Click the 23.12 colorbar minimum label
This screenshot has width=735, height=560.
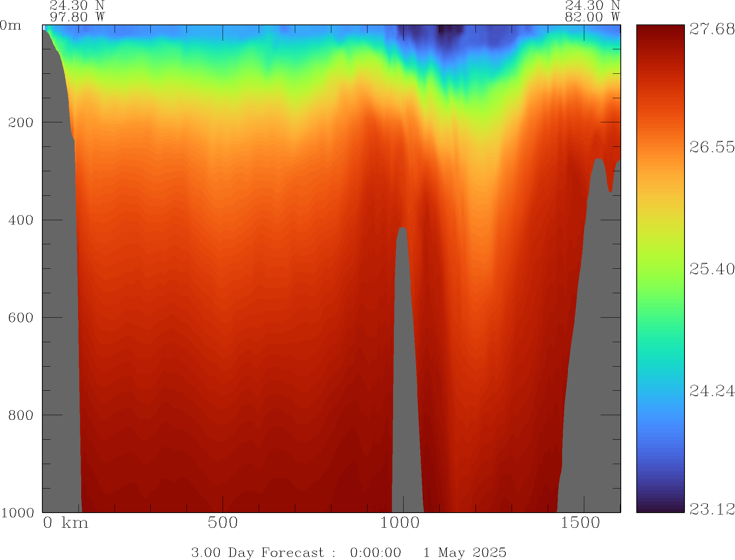pos(712,509)
